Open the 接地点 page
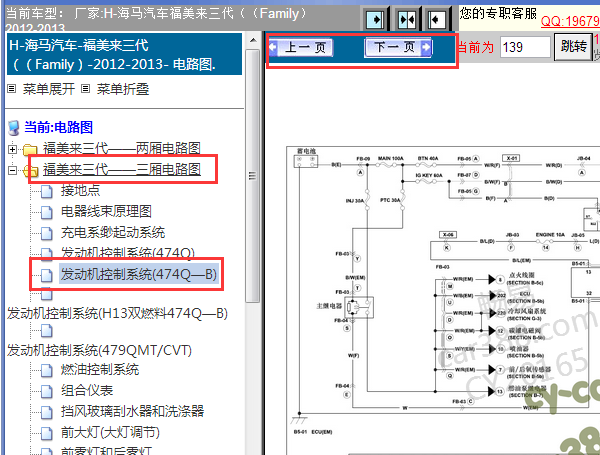The height and width of the screenshot is (455, 600). coord(80,190)
